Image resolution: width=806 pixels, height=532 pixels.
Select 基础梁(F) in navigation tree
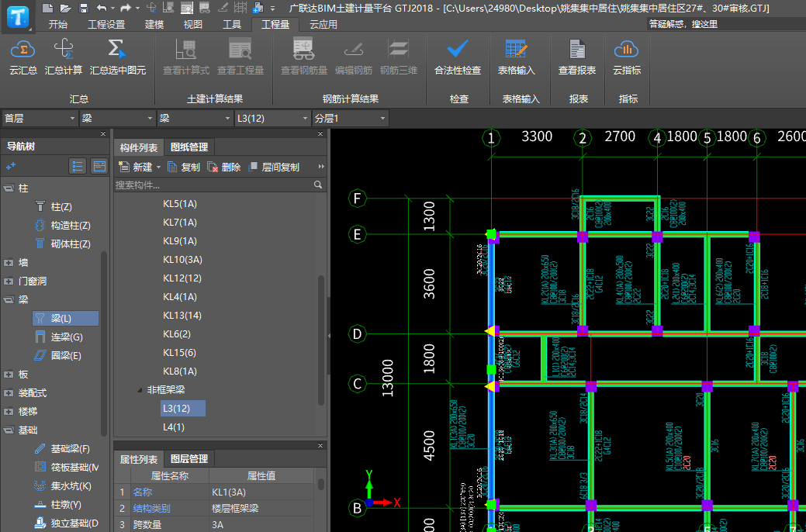[x=70, y=449]
